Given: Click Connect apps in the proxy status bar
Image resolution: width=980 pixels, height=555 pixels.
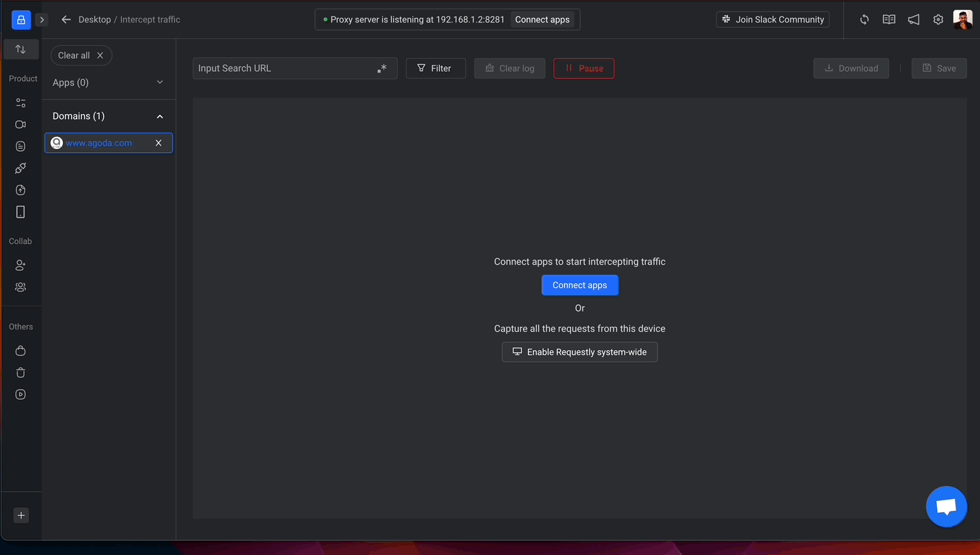Looking at the screenshot, I should click(x=542, y=20).
